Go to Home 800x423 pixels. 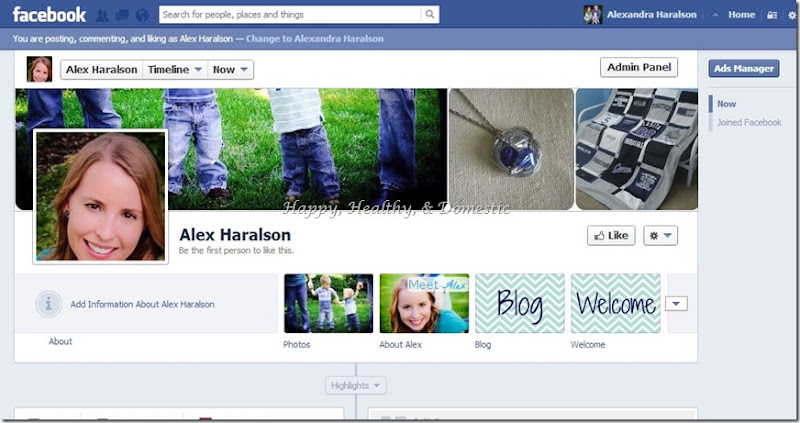(x=741, y=14)
